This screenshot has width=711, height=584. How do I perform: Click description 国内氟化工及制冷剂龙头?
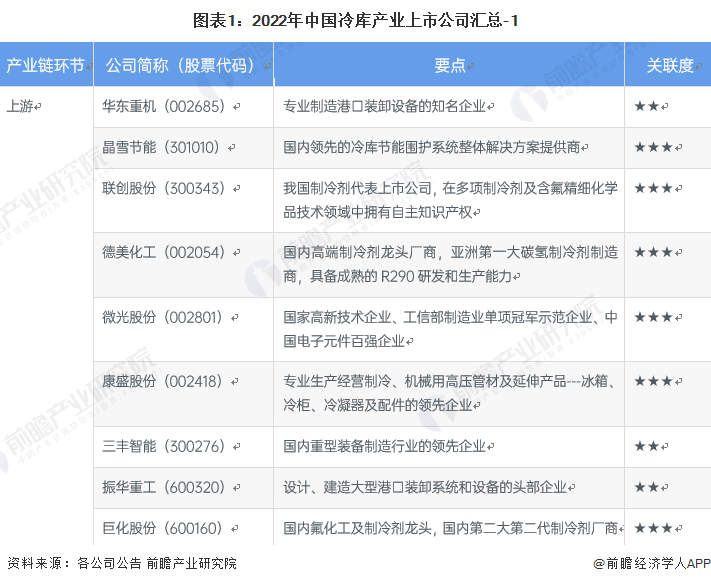tap(450, 529)
